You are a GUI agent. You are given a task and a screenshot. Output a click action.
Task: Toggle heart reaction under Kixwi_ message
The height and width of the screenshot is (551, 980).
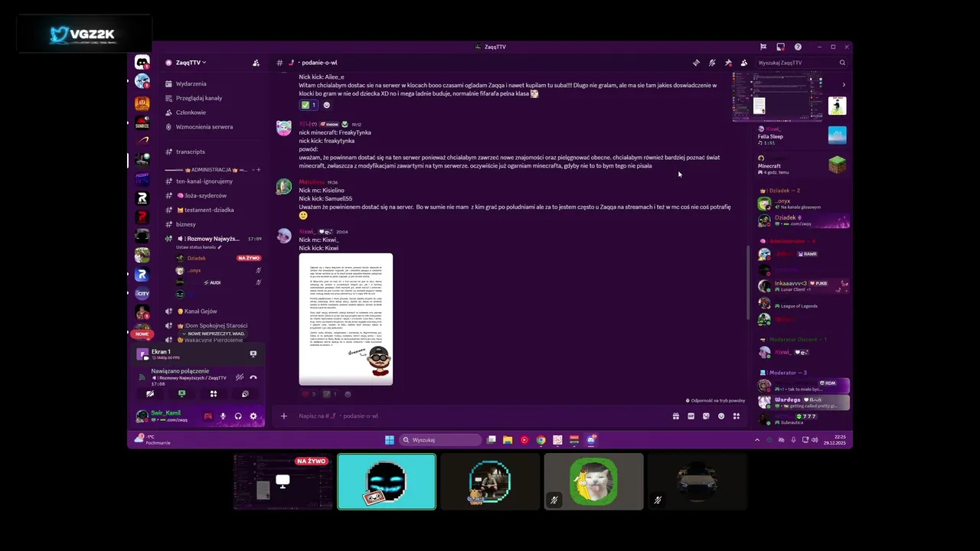[x=309, y=394]
